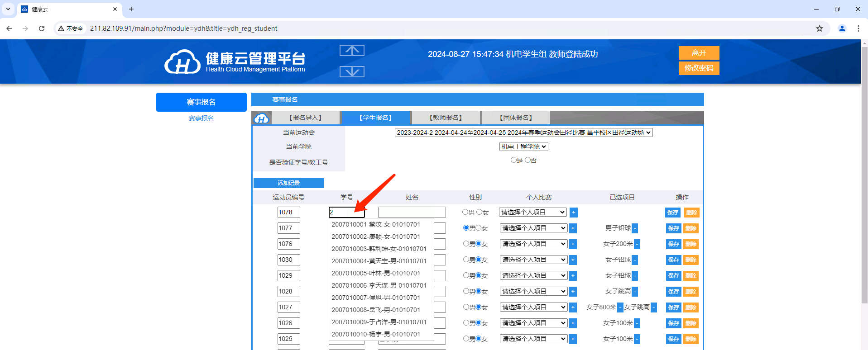This screenshot has width=868, height=350.
Task: Click the down arrow icon in header
Action: (352, 71)
